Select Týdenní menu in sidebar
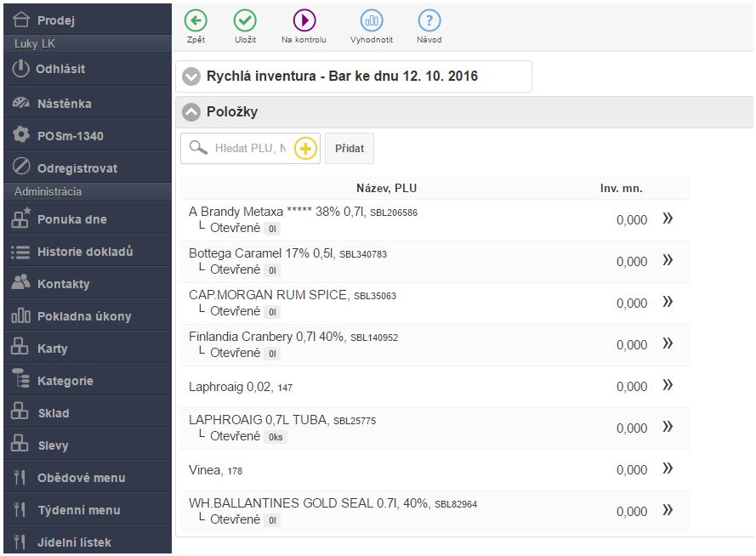 coord(78,510)
